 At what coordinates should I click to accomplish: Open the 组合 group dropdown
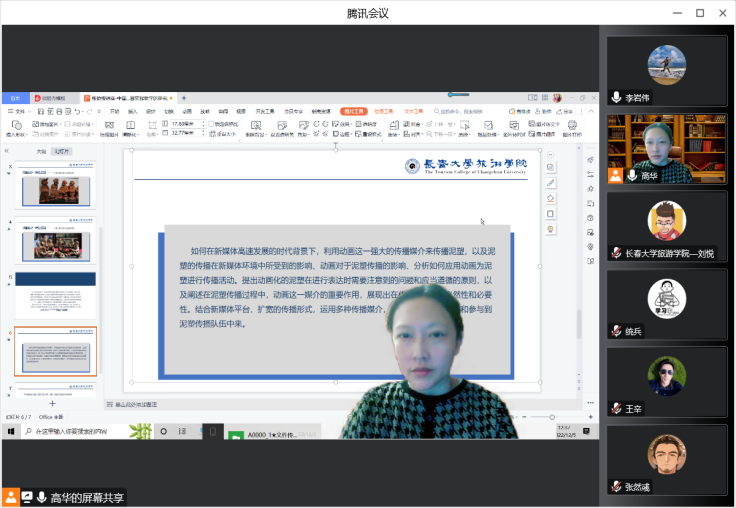tap(413, 124)
